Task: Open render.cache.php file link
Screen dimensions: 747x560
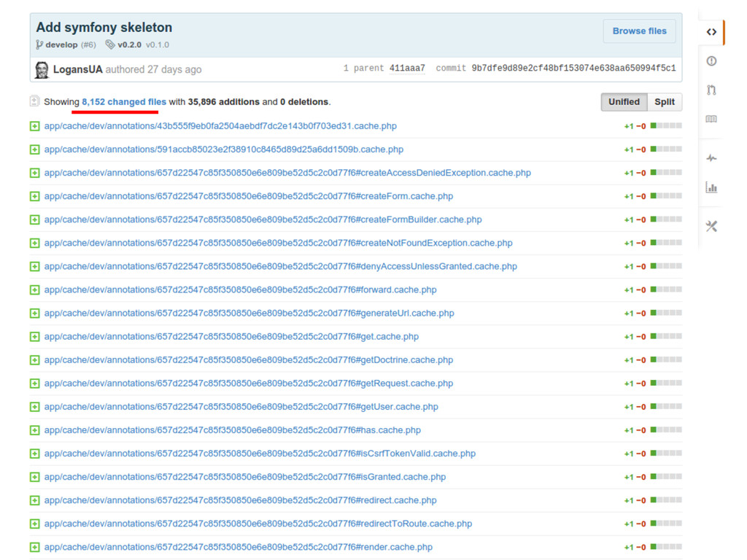Action: coord(239,547)
